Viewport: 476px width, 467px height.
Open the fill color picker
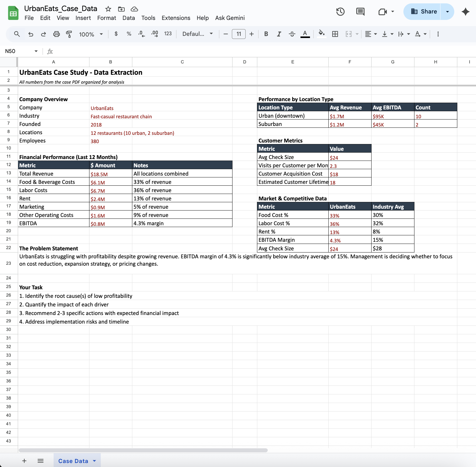321,33
